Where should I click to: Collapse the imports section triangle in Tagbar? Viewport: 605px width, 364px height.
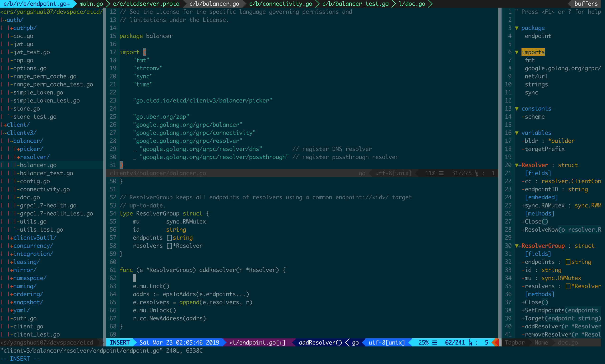[x=517, y=52]
